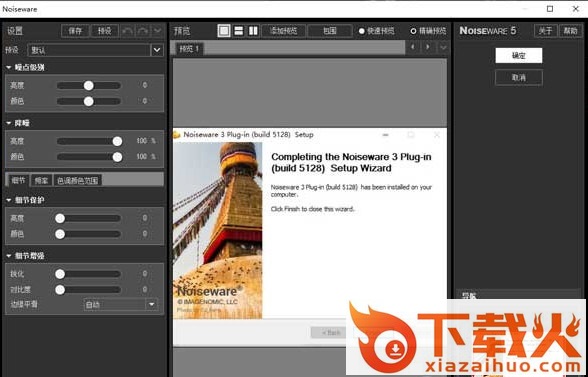The image size is (588, 377).
Task: Open the 关于 about button
Action: point(545,31)
